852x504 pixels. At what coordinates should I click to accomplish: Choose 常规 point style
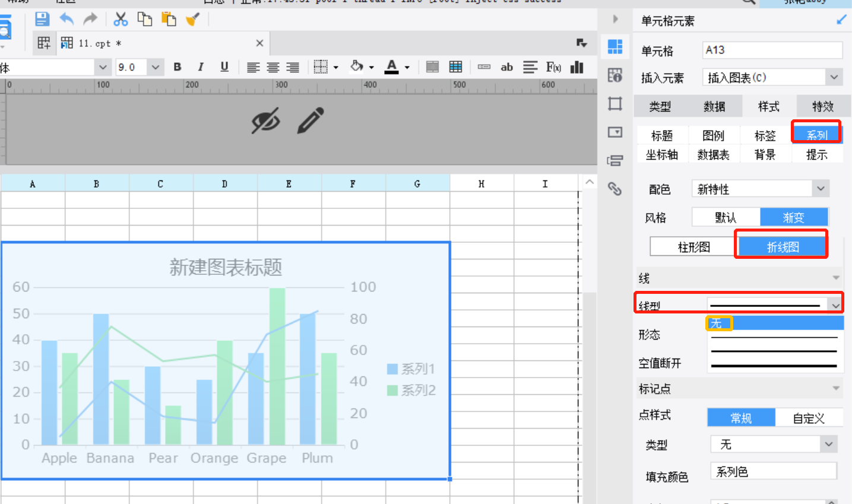[741, 418]
